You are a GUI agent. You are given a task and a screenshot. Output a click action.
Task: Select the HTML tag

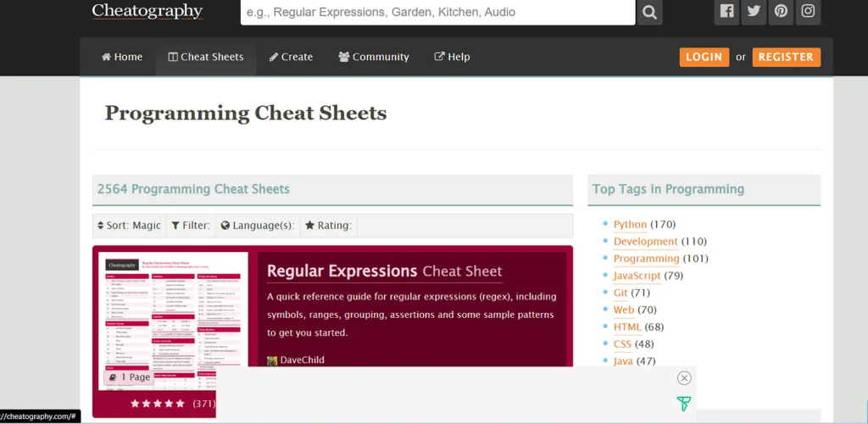point(627,327)
